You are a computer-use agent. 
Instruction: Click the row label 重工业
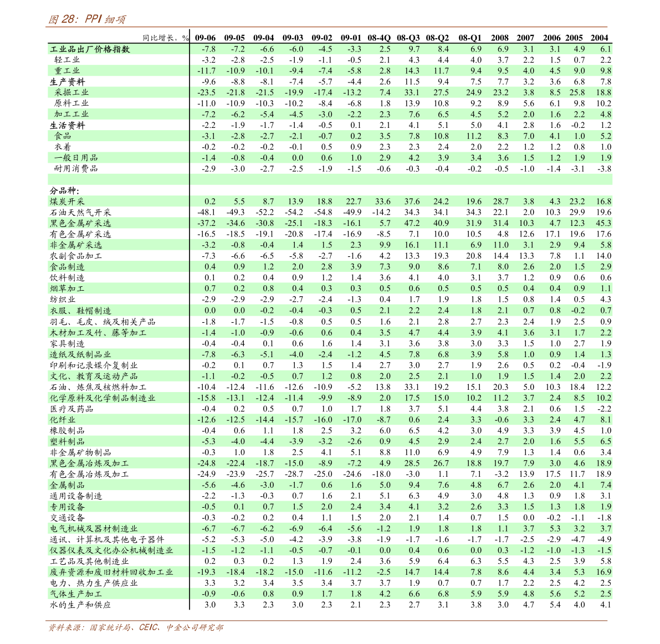coord(67,71)
